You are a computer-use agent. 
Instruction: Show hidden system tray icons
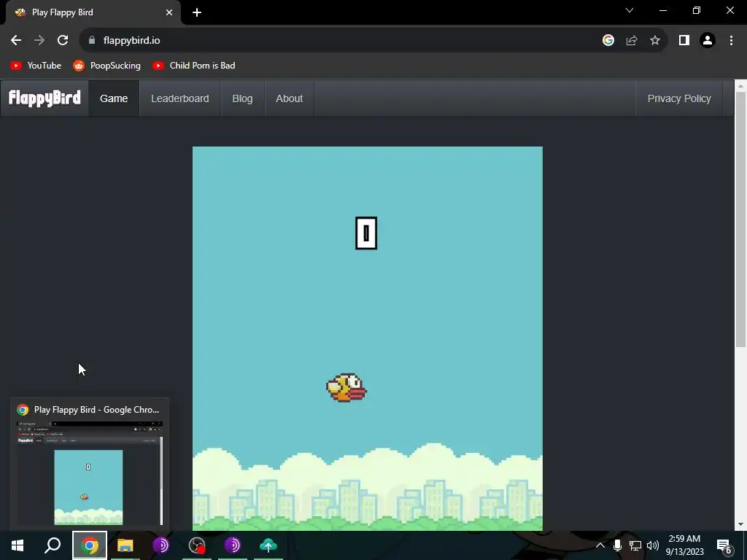[x=600, y=545]
